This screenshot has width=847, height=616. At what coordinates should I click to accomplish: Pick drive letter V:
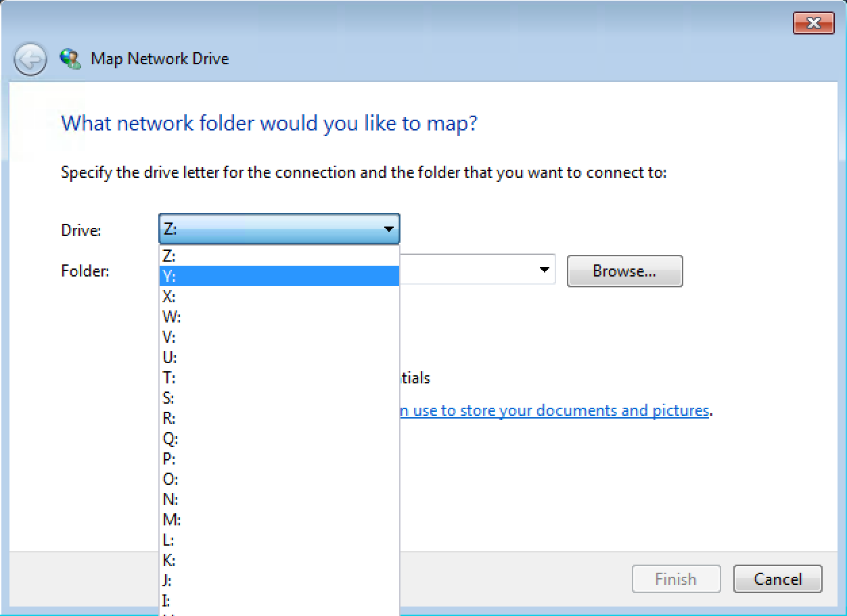[279, 337]
